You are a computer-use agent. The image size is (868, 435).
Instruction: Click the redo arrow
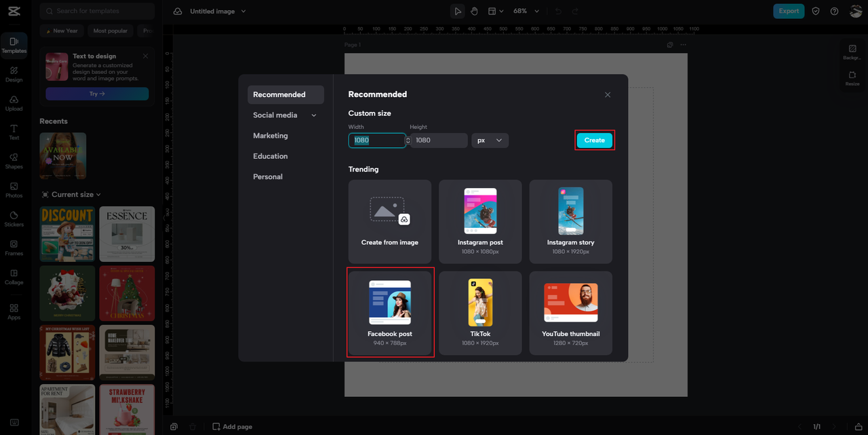click(x=575, y=12)
